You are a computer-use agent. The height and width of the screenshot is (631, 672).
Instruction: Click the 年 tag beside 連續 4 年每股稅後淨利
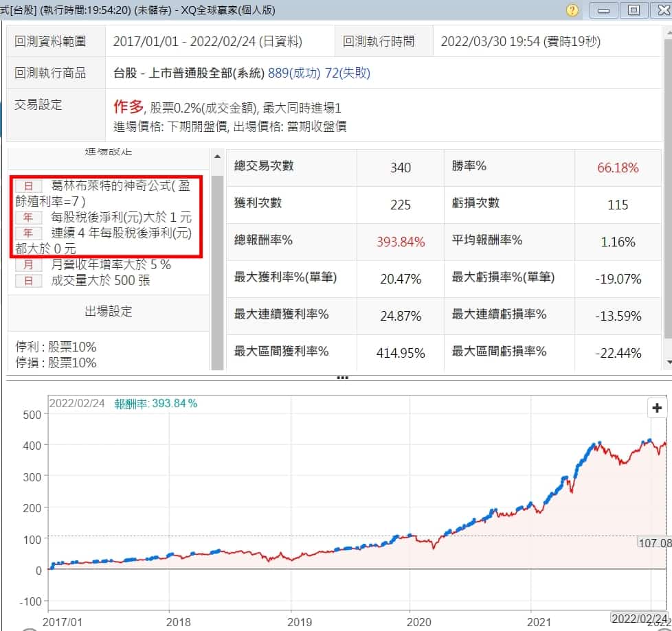click(28, 233)
